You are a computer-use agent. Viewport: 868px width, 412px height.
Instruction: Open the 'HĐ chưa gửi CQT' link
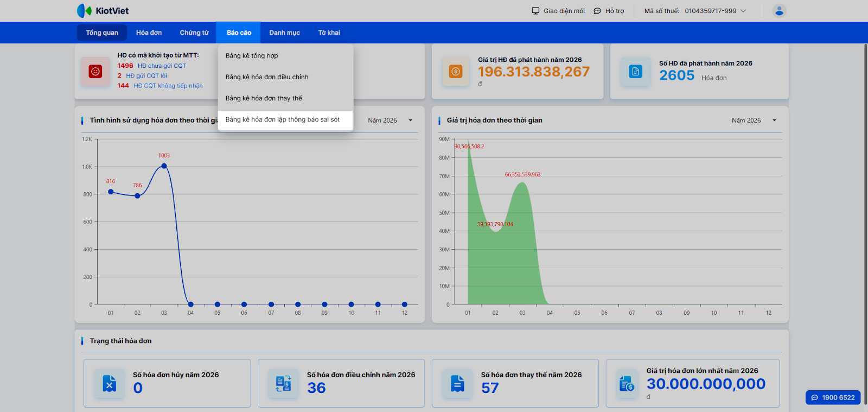tap(162, 66)
